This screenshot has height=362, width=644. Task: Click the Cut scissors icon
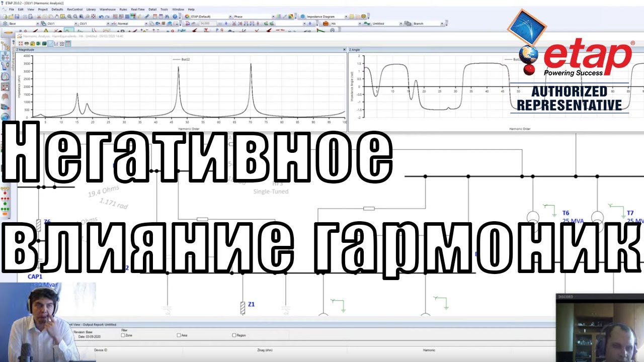click(39, 16)
